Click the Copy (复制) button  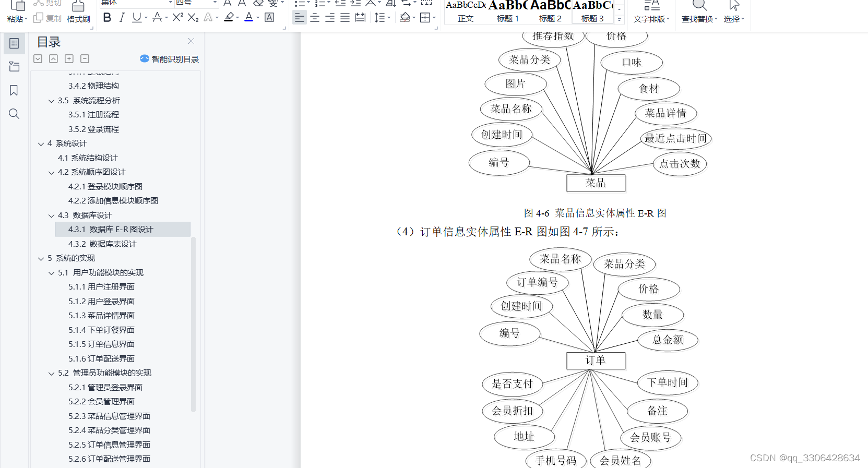pyautogui.click(x=47, y=18)
